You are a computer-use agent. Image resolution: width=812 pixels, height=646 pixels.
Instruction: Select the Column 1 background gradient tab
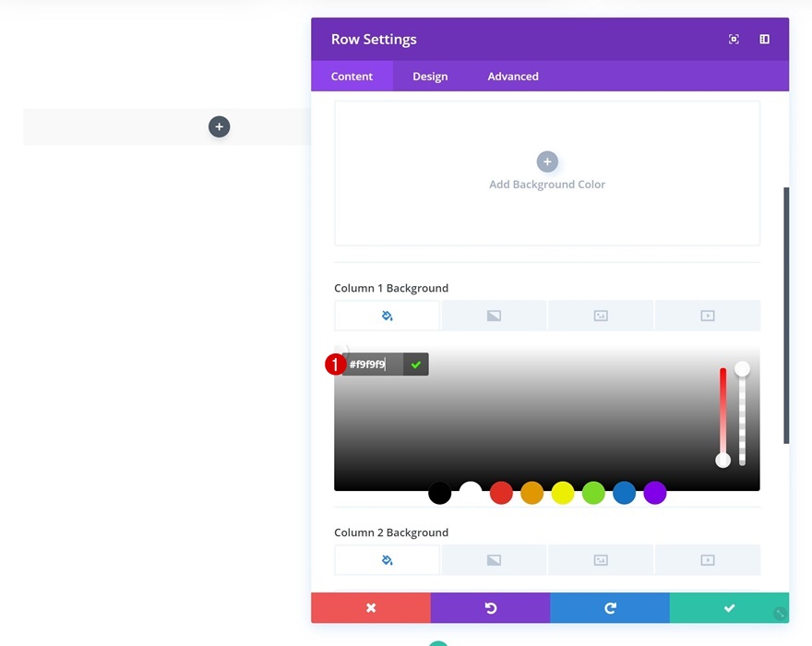(494, 316)
